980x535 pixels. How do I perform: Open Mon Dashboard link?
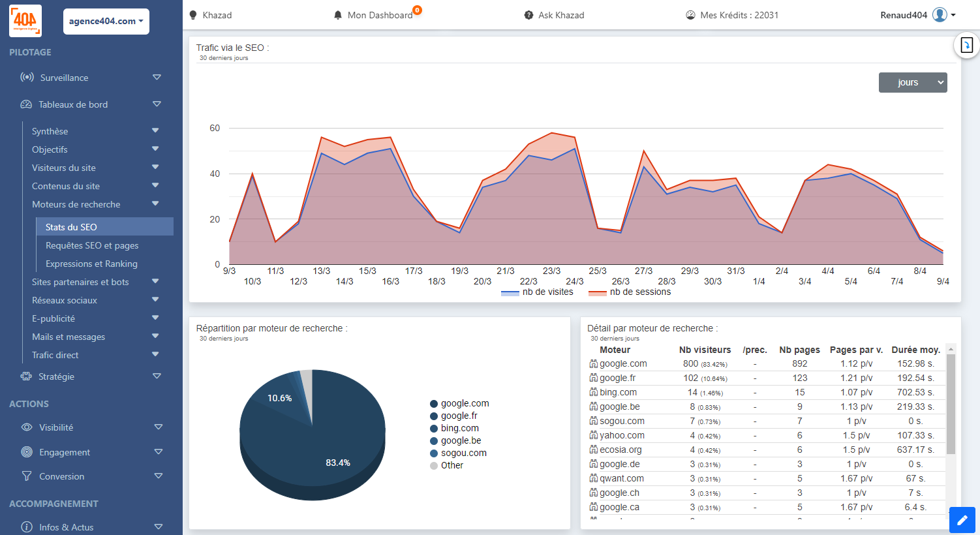(380, 15)
